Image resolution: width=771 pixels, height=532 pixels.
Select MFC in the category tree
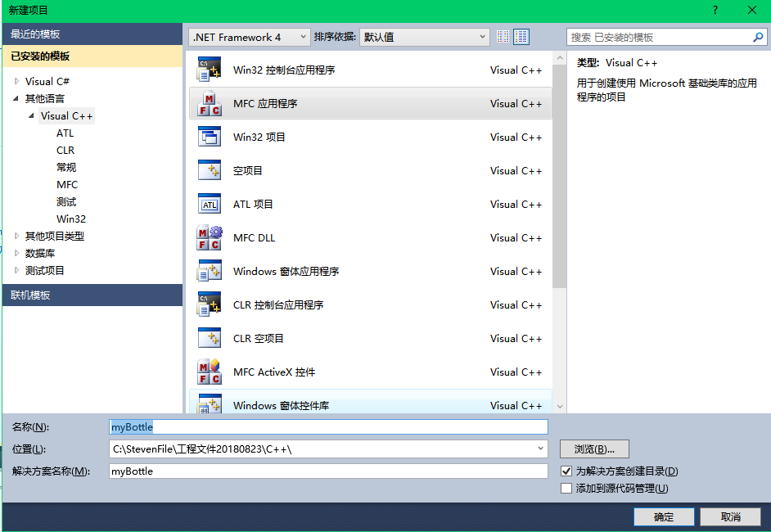coord(67,184)
